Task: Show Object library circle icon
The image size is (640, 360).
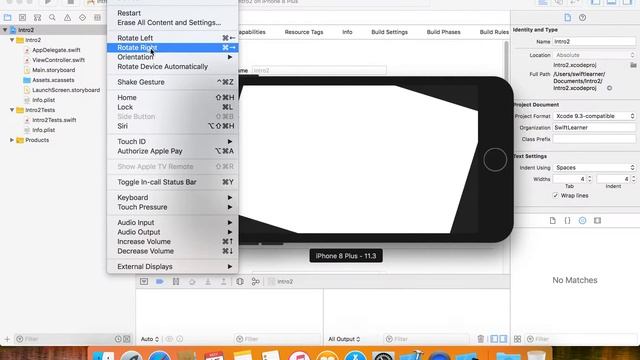Action: coord(582,220)
